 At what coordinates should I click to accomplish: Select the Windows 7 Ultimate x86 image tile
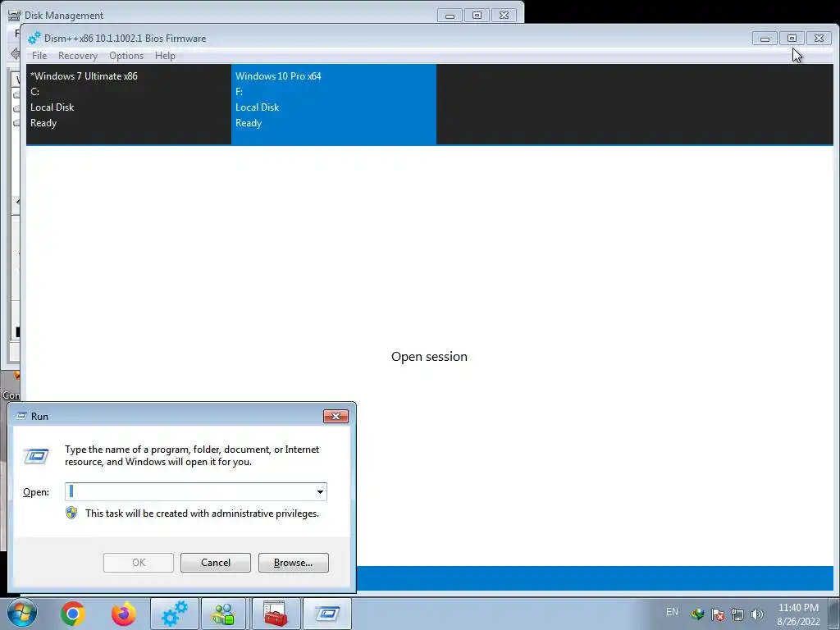[129, 104]
